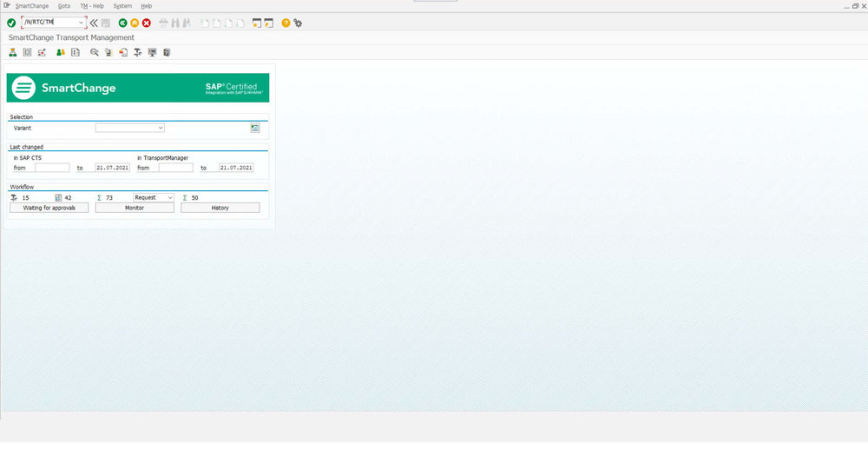Image resolution: width=868 pixels, height=457 pixels.
Task: Click the SmartChange Transport Management title
Action: tap(71, 37)
